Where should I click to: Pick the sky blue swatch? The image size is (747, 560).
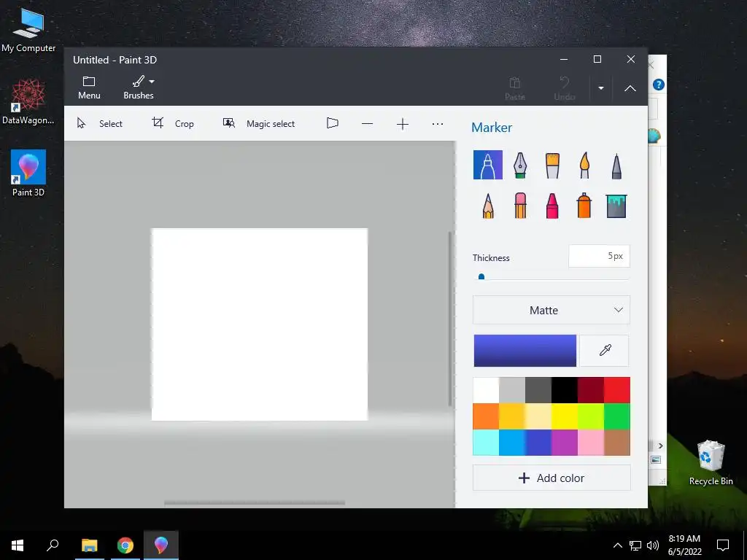(x=512, y=443)
